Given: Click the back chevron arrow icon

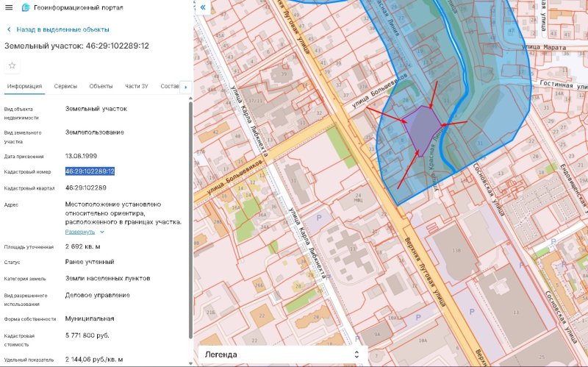Looking at the screenshot, I should tap(9, 29).
